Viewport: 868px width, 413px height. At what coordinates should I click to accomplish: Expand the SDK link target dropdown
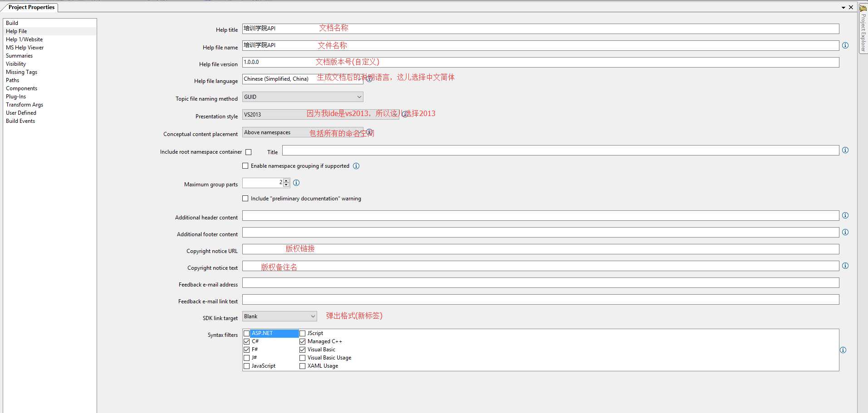pyautogui.click(x=280, y=316)
